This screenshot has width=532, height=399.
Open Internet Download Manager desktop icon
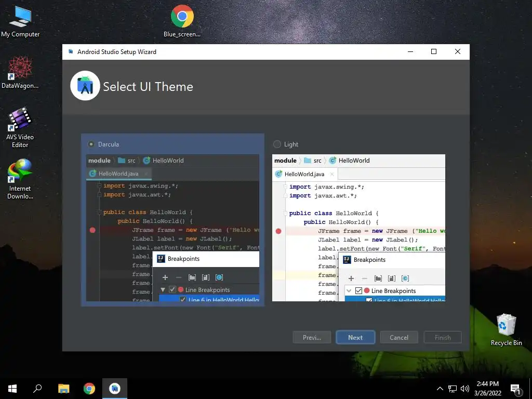tap(20, 179)
